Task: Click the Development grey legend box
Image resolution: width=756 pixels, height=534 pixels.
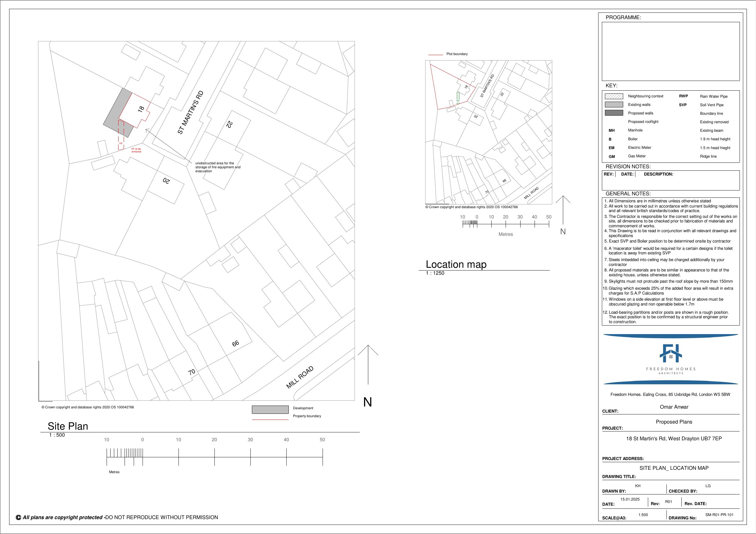Action: tap(270, 410)
